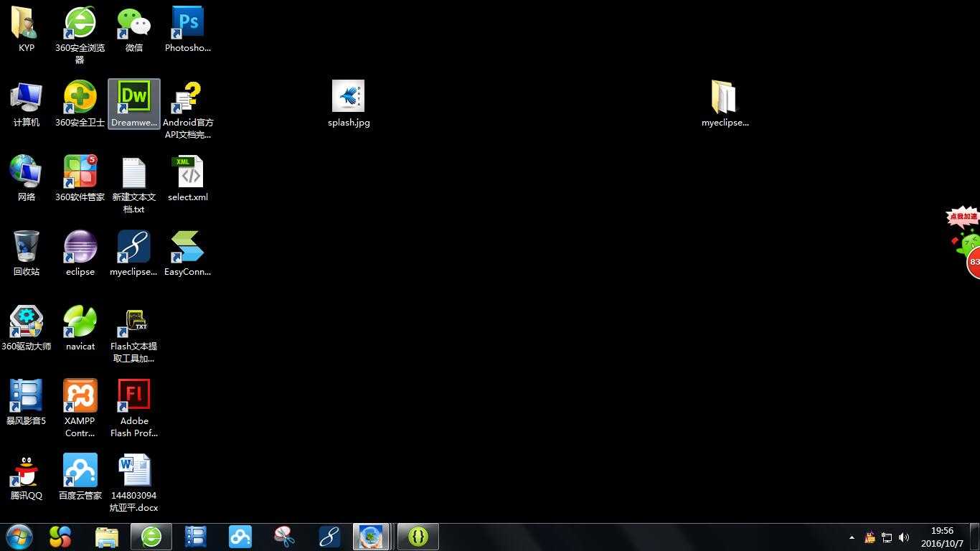Select the Adobe Flash Professional shortcut
This screenshot has width=980, height=551.
click(134, 408)
